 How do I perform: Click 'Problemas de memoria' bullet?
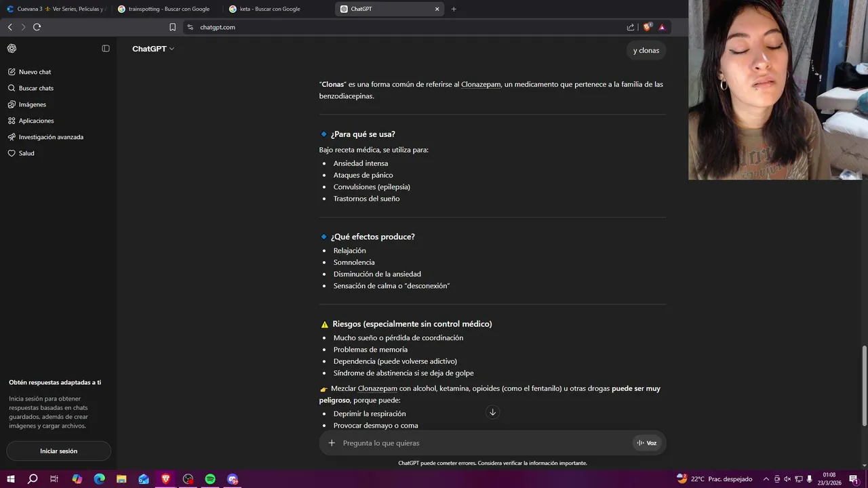click(370, 350)
